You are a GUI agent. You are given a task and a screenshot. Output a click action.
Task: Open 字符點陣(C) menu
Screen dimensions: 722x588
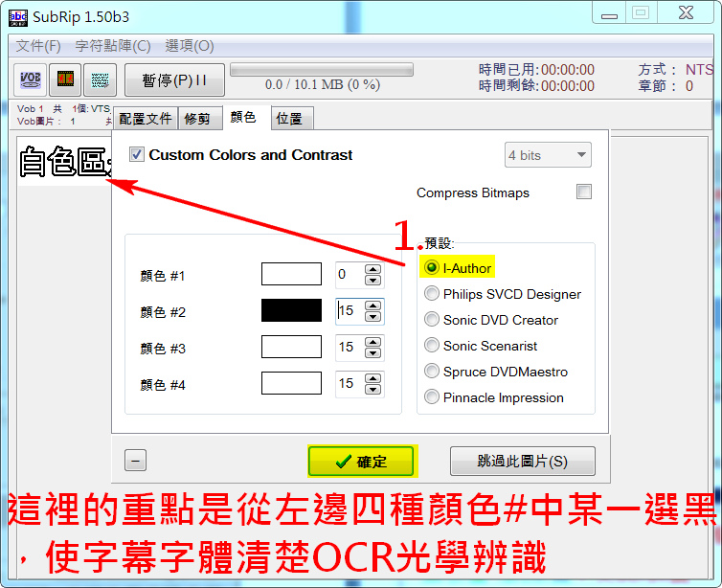113,46
